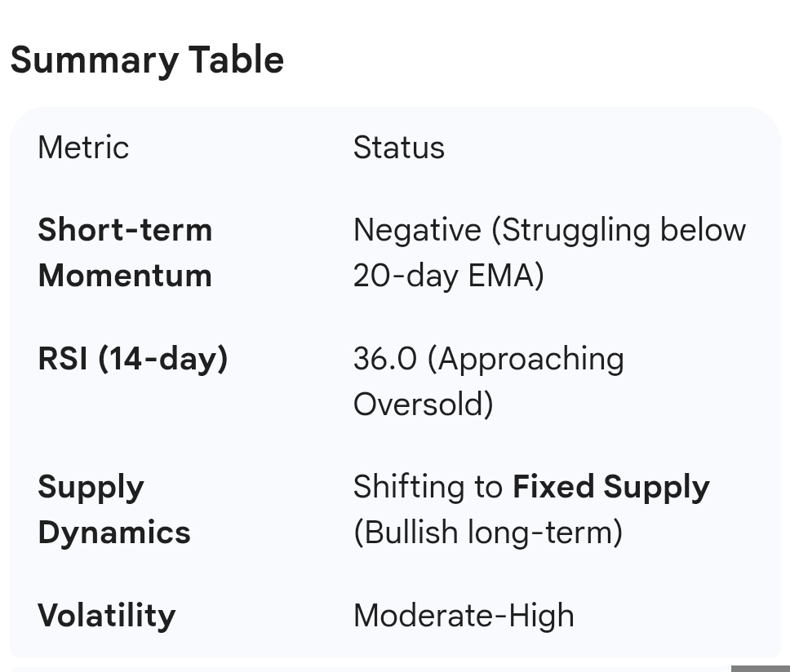Image resolution: width=790 pixels, height=672 pixels.
Task: Click the bold word Supply in metric column
Action: tap(91, 488)
